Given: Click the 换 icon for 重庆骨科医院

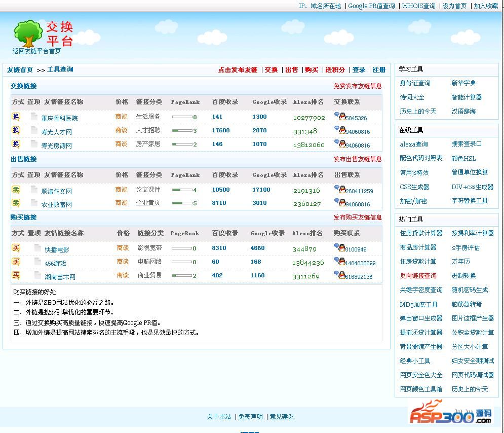Looking at the screenshot, I should 16,117.
